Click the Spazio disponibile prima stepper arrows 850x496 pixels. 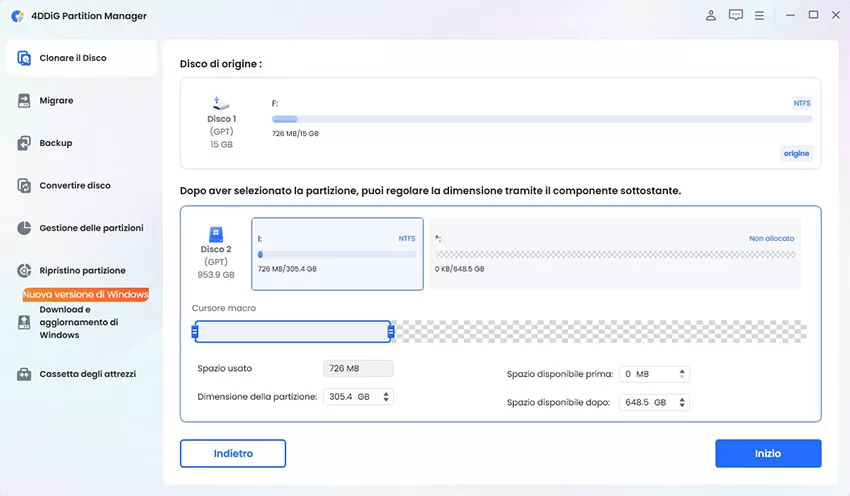(683, 374)
